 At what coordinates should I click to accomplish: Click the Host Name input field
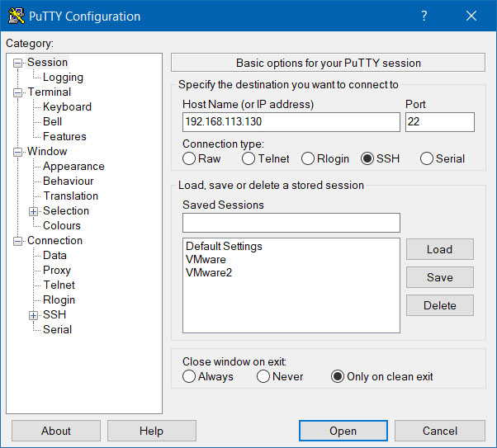[x=291, y=122]
